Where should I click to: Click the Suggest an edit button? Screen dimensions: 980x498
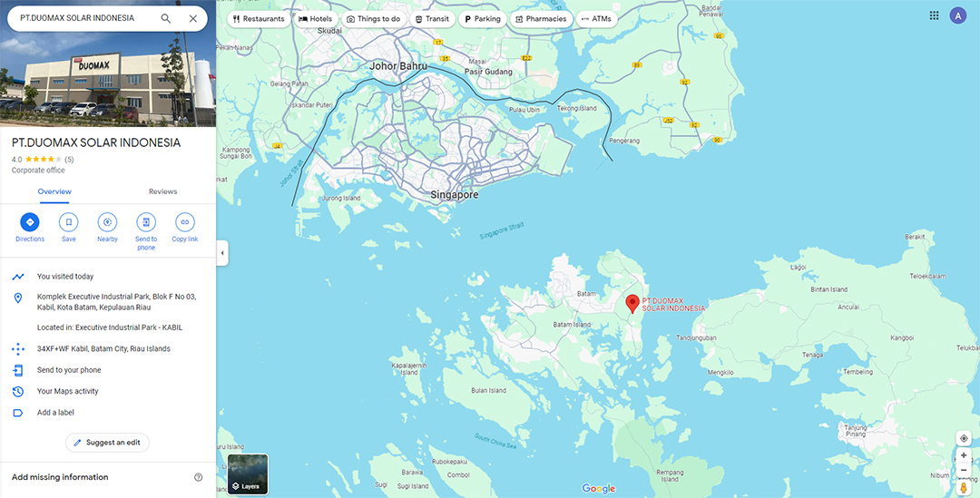[x=107, y=443]
